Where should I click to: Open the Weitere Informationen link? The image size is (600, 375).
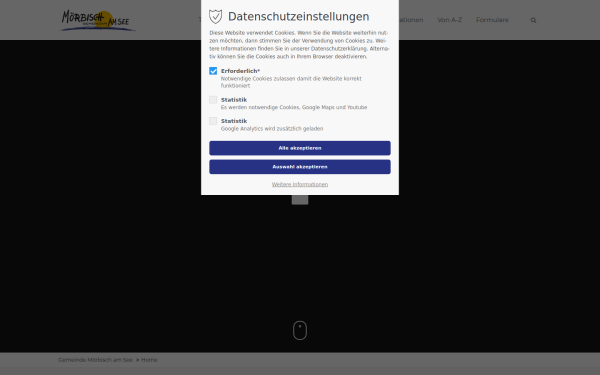click(x=300, y=184)
